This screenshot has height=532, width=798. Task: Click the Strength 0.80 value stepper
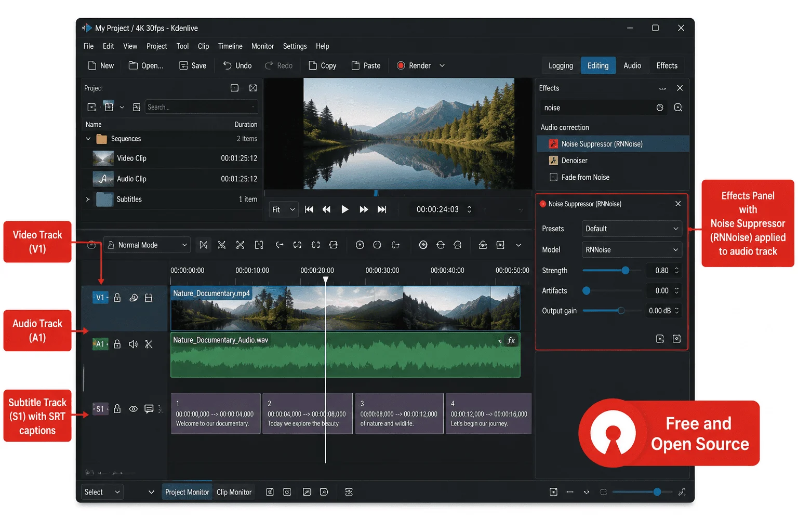(676, 270)
